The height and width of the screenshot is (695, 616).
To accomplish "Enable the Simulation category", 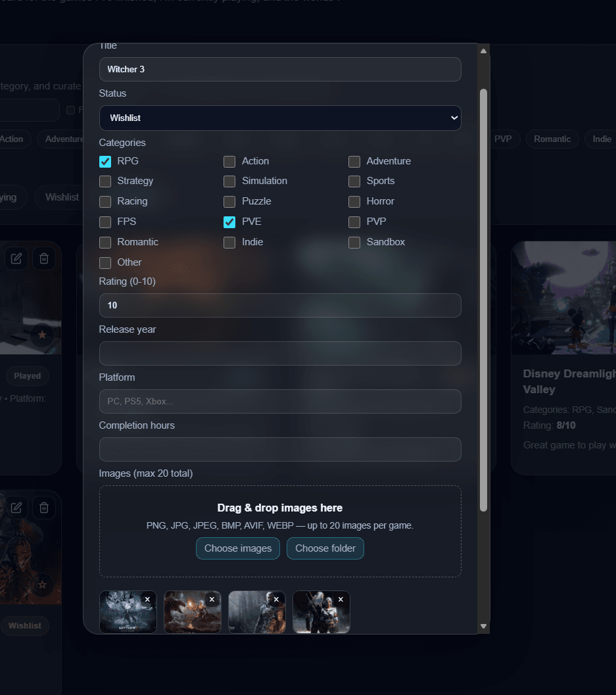I will [229, 181].
